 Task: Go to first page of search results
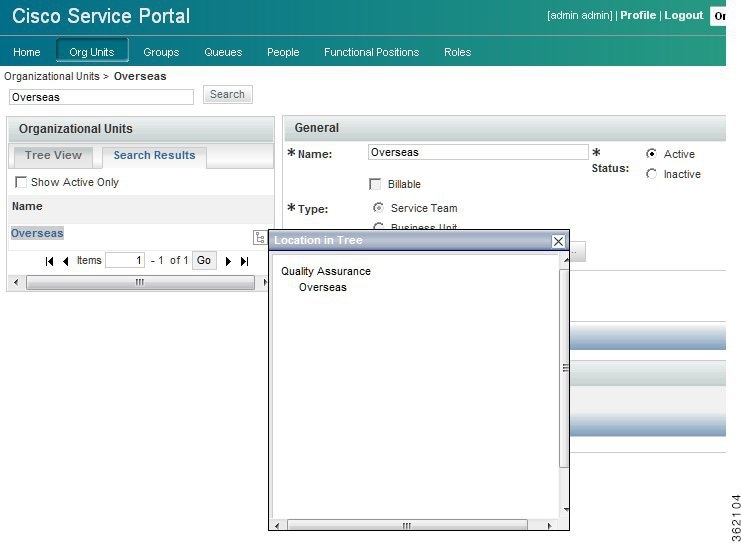[49, 261]
